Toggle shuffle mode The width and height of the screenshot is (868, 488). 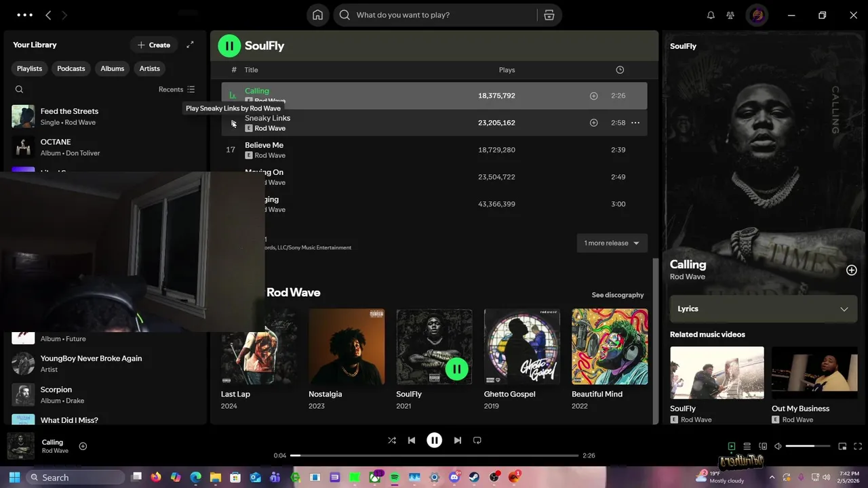coord(392,440)
